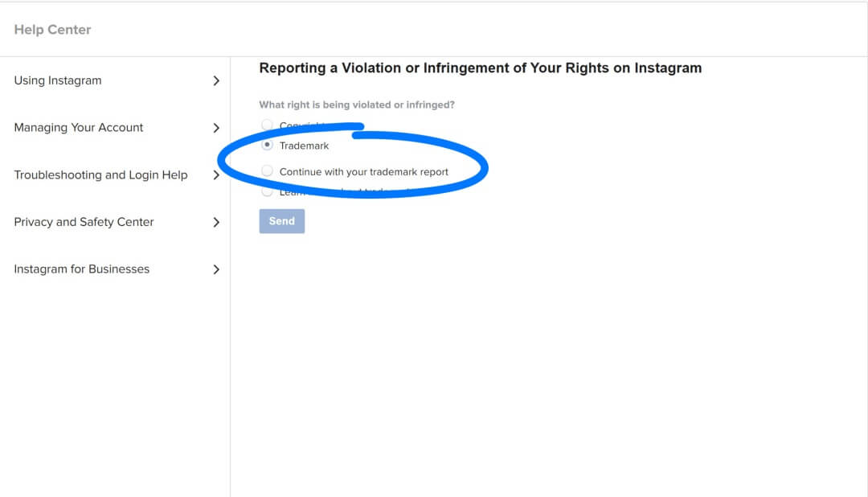Open Troubleshooting and Login Help section

tap(100, 175)
